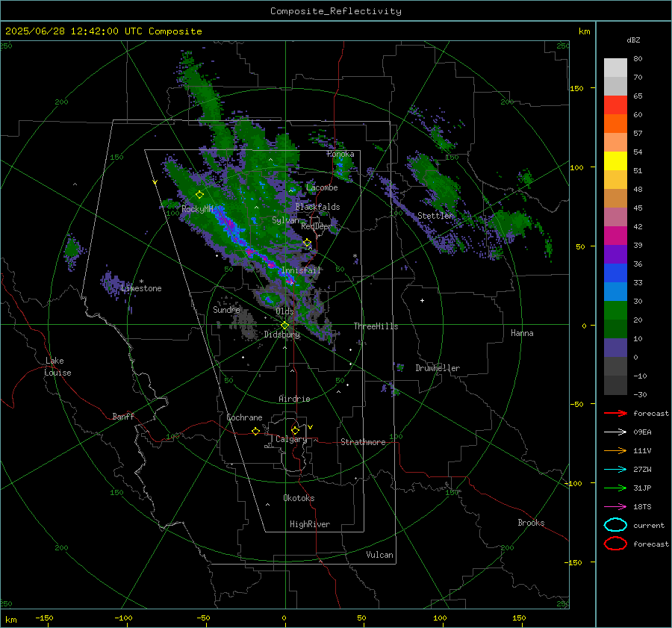
Task: Click the ThreeHills town label
Action: tap(376, 326)
